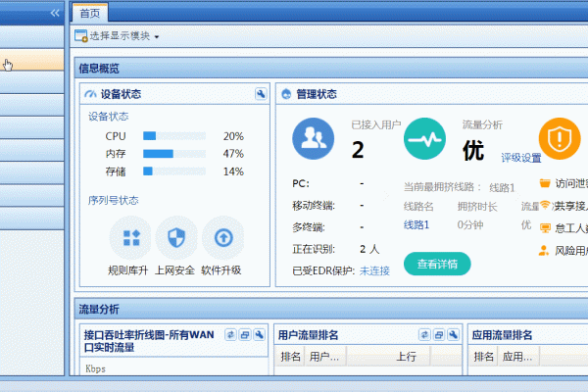Screen dimensions: 588x392
Task: Open wrench settings for 用户流量排名 panel
Action: click(454, 334)
